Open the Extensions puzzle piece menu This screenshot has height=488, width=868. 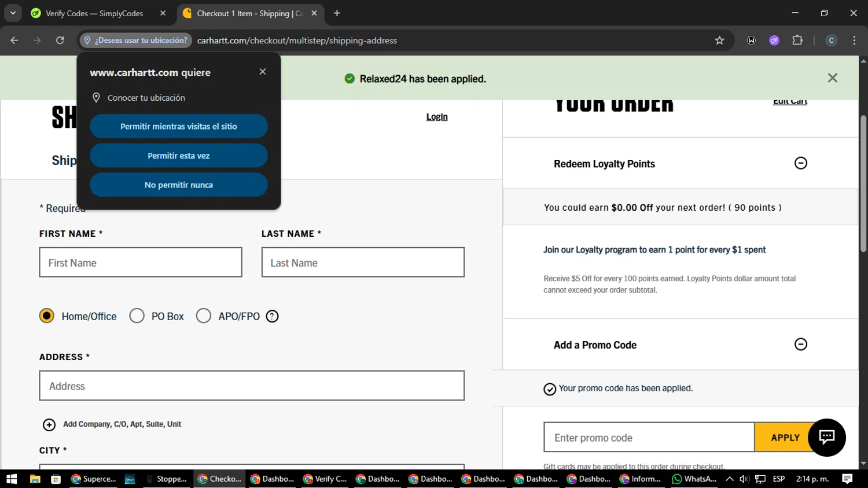[797, 41]
